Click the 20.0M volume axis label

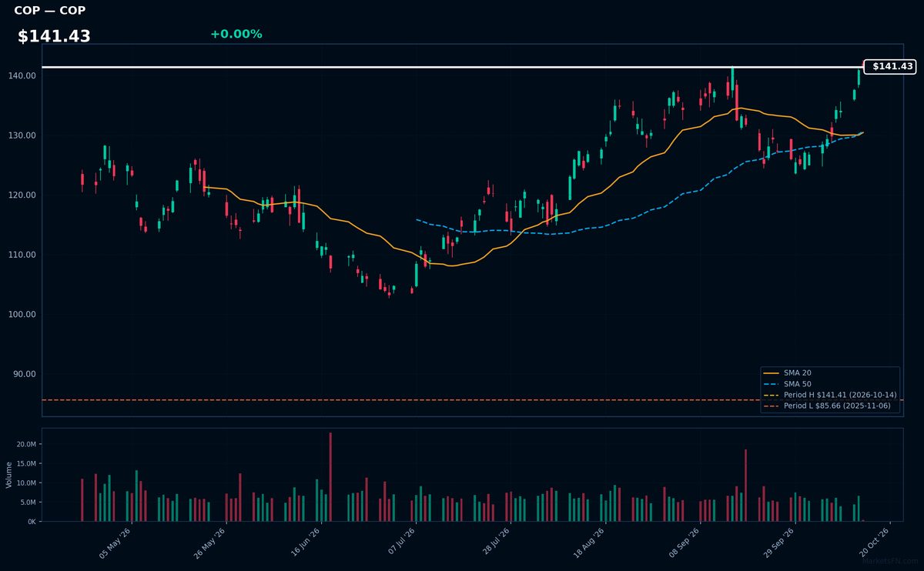point(26,445)
